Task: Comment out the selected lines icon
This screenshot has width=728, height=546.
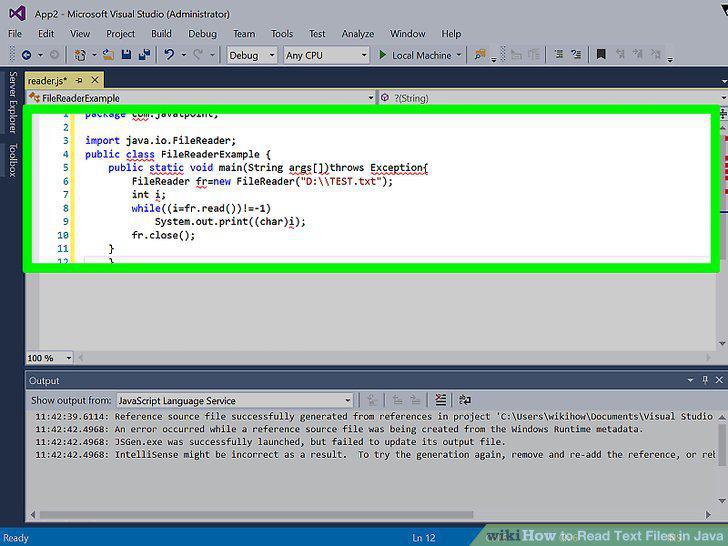Action: (559, 55)
